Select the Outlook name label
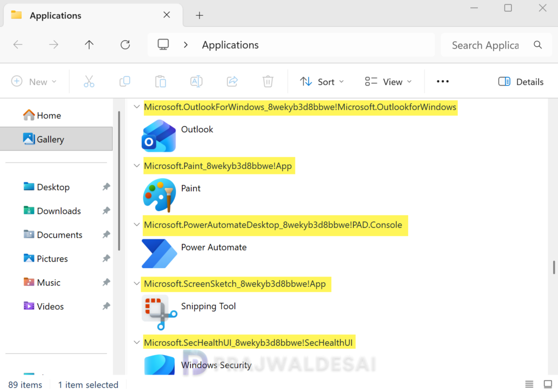Screen dimensions: 558x392 197,129
